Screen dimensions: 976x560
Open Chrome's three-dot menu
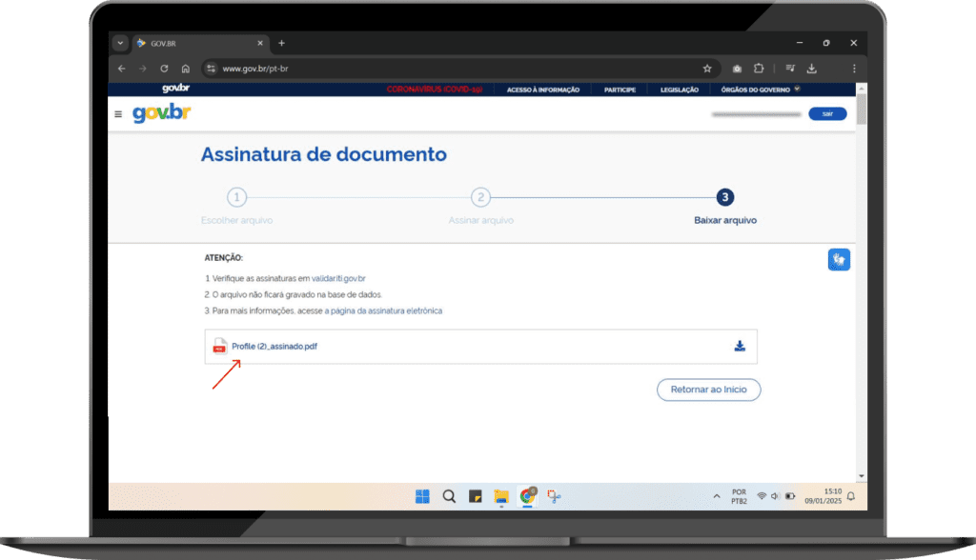tap(855, 69)
